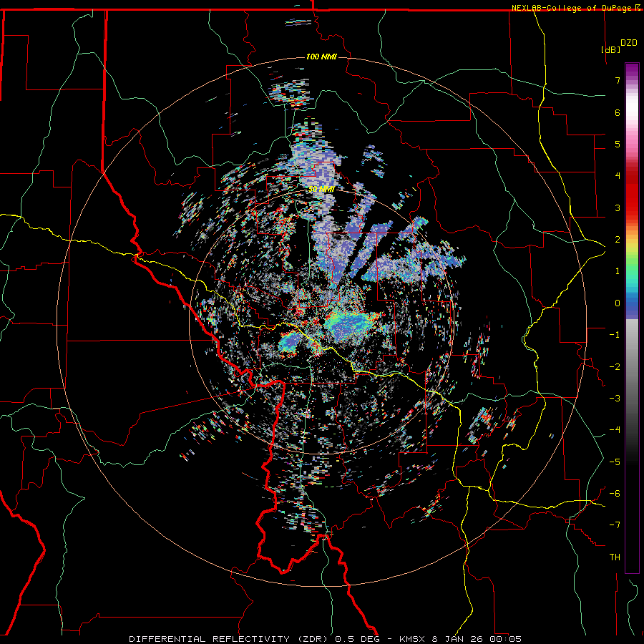Click the -2 tick on color scale
The height and width of the screenshot is (644, 644).
click(615, 367)
